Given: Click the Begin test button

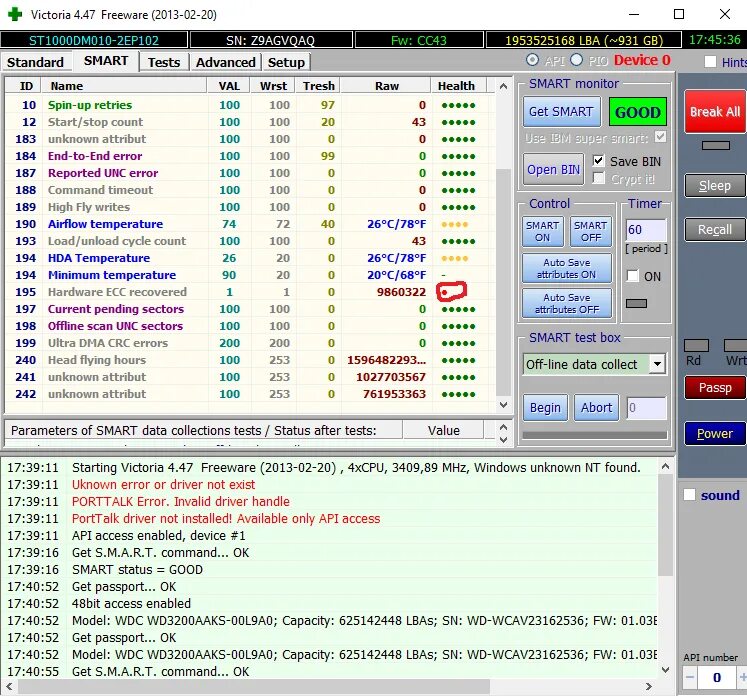Looking at the screenshot, I should click(545, 408).
